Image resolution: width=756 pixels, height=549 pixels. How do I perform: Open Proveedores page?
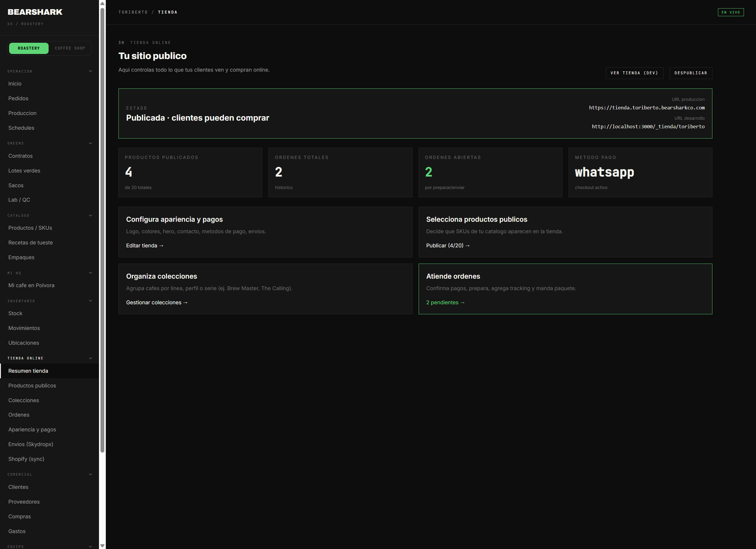click(x=49, y=502)
